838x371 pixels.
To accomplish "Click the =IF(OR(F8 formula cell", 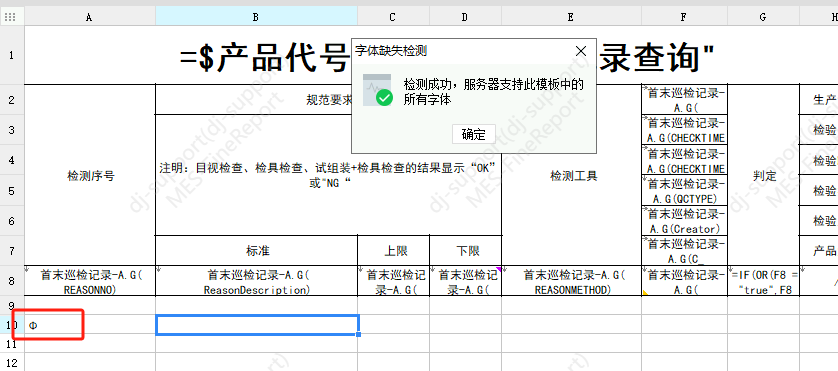I will [763, 281].
